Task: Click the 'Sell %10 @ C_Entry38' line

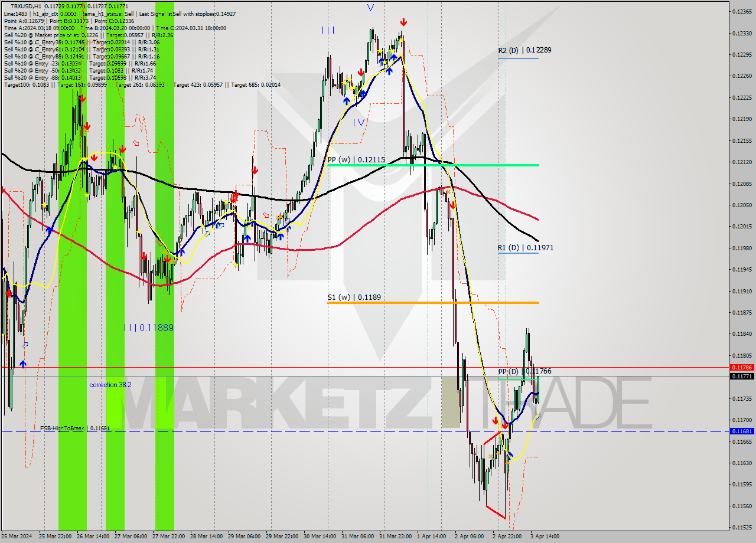Action: point(82,42)
